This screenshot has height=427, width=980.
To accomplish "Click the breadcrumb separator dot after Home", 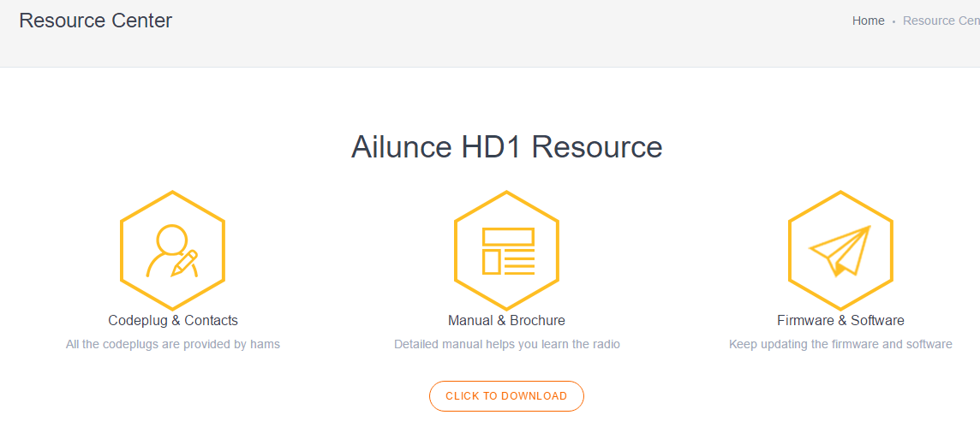I will tap(893, 21).
